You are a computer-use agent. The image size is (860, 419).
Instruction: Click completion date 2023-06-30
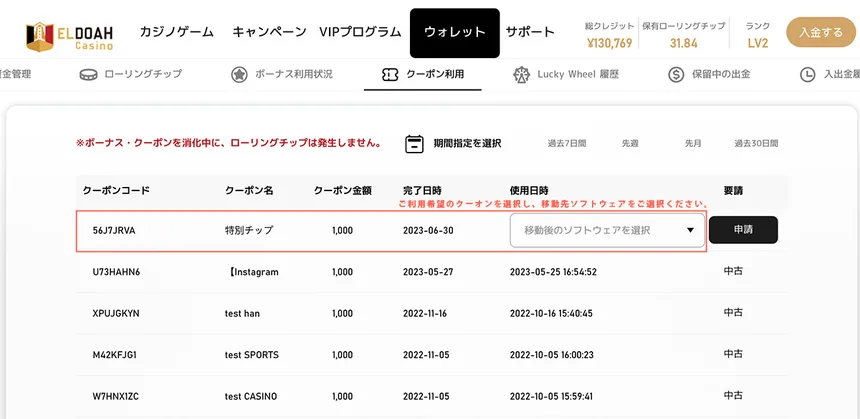428,230
